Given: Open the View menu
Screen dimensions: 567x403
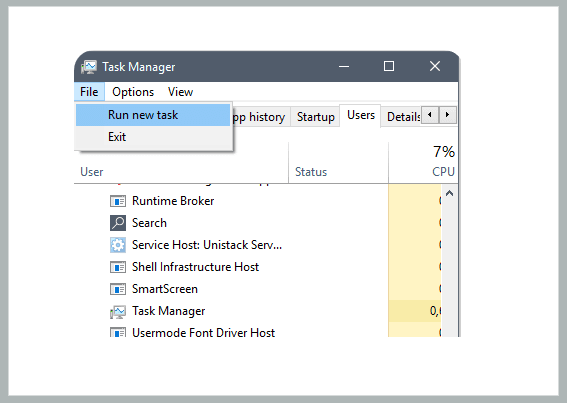Looking at the screenshot, I should [x=180, y=92].
